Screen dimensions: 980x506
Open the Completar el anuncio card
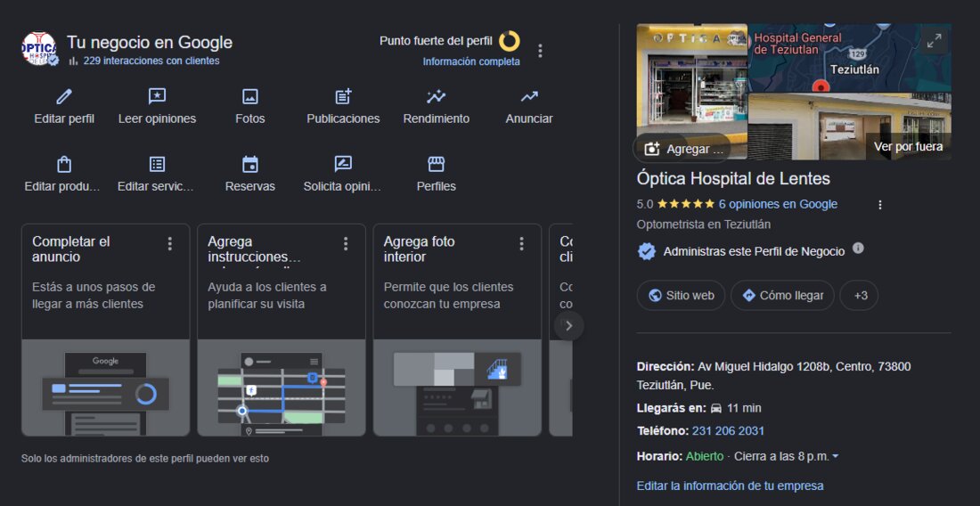point(106,330)
